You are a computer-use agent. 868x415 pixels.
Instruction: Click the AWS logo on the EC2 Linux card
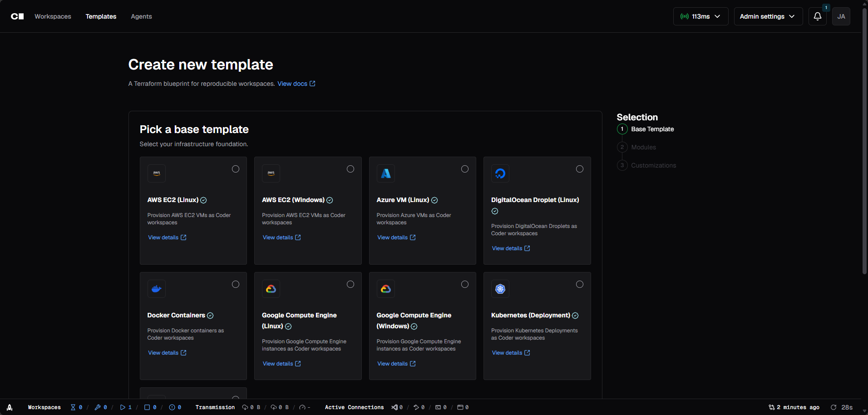click(157, 173)
